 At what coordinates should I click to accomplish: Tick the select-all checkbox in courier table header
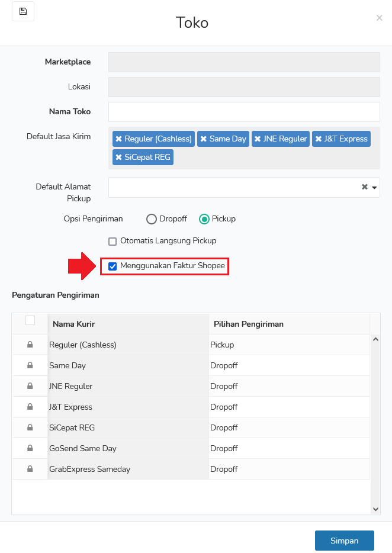tap(30, 320)
